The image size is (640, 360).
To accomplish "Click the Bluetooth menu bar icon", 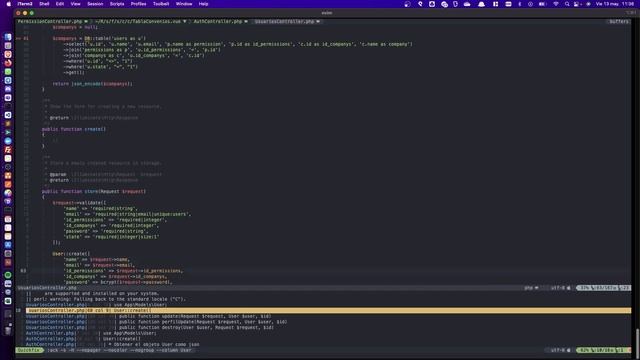I will (x=520, y=4).
